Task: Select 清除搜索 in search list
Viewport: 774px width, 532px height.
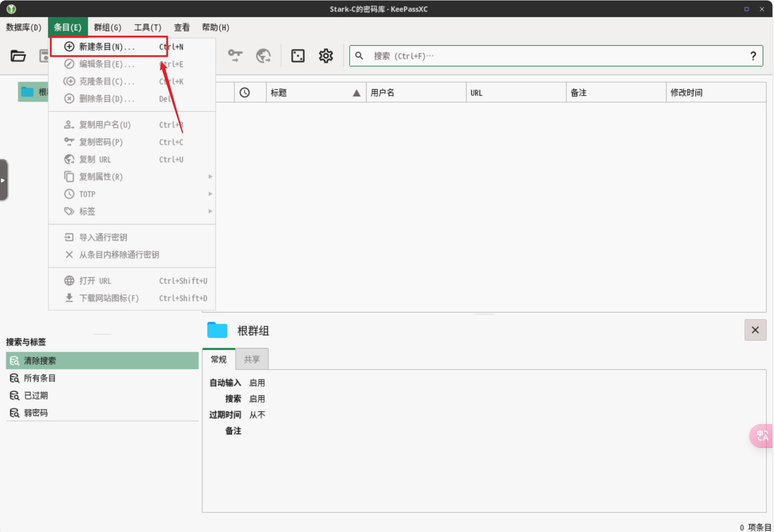Action: (102, 360)
